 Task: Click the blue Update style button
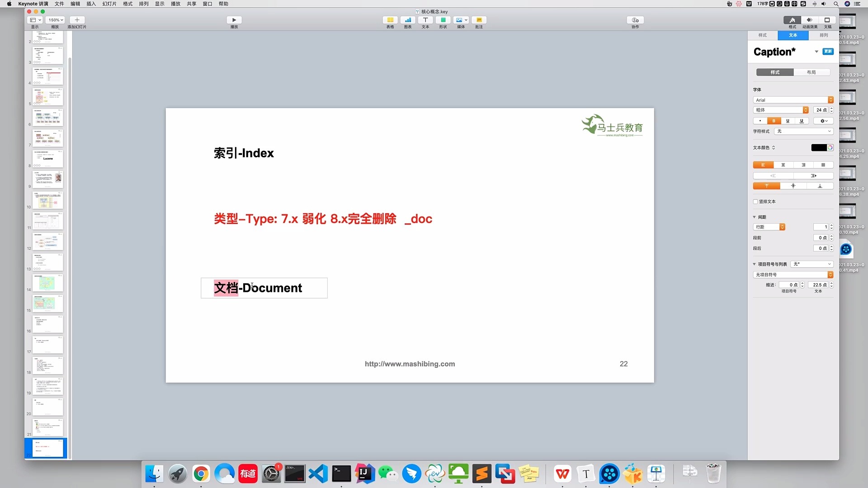(828, 52)
